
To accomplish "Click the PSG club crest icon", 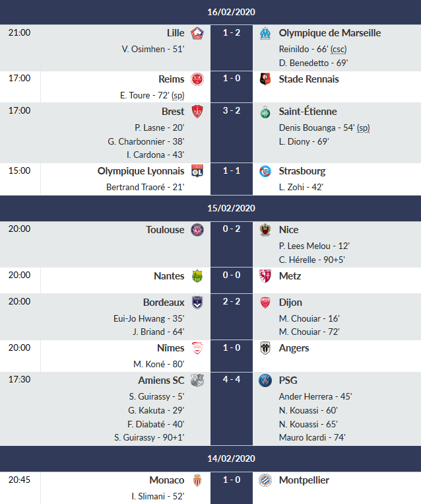I will click(x=265, y=380).
